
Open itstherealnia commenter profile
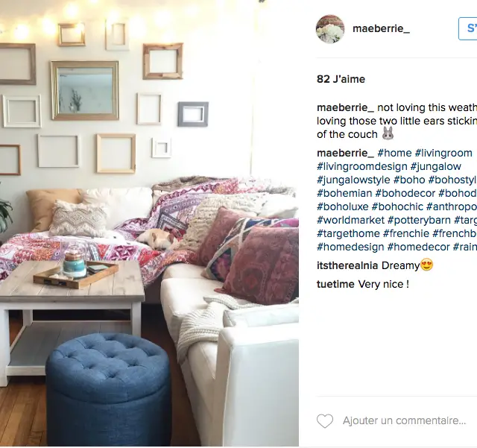click(x=347, y=265)
